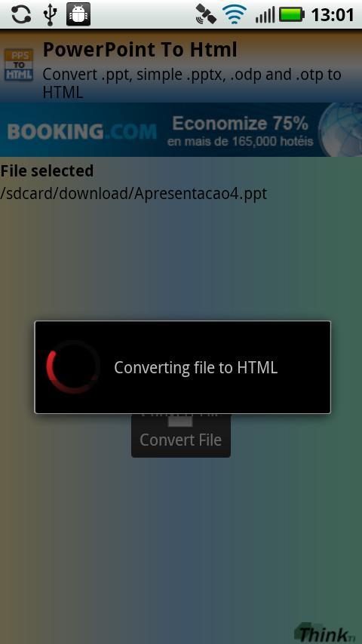The image size is (362, 644).
Task: Tap the 13:01 clock in status bar
Action: (x=333, y=15)
